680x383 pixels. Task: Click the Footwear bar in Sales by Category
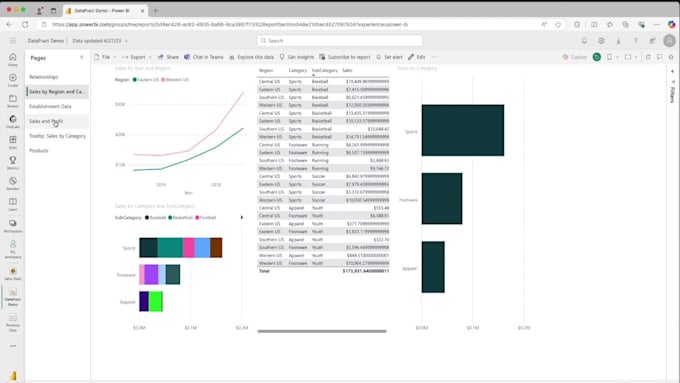[442, 199]
